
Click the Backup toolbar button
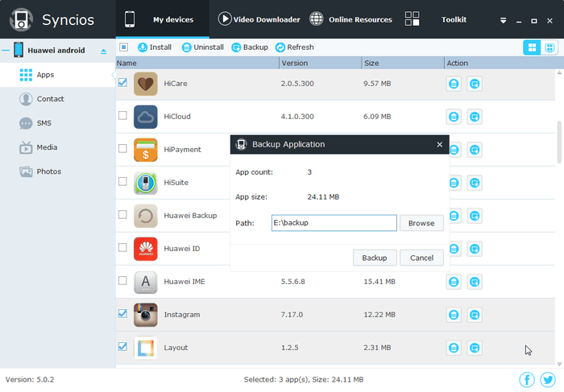pyautogui.click(x=250, y=47)
